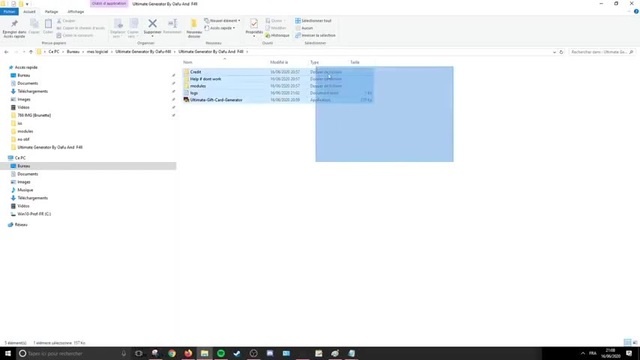
Task: Select the Ultimate-Gift-Card-Generator application file
Action: pyautogui.click(x=216, y=100)
